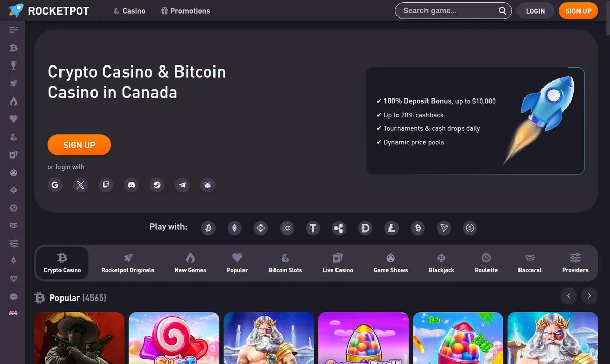Choose Tether in Play with row
This screenshot has width=610, height=364.
313,228
